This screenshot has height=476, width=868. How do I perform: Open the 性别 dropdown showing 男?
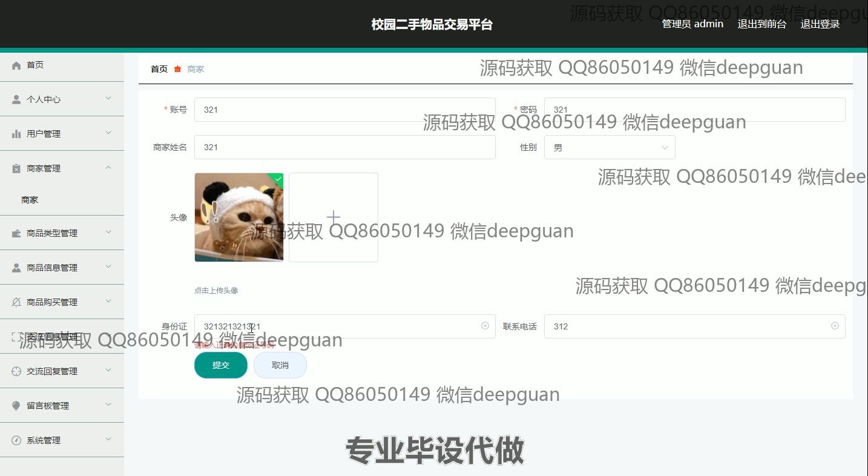click(610, 147)
